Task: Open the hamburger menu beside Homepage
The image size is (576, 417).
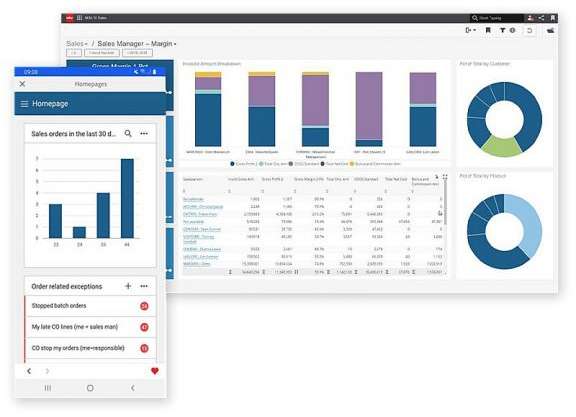Action: [24, 104]
